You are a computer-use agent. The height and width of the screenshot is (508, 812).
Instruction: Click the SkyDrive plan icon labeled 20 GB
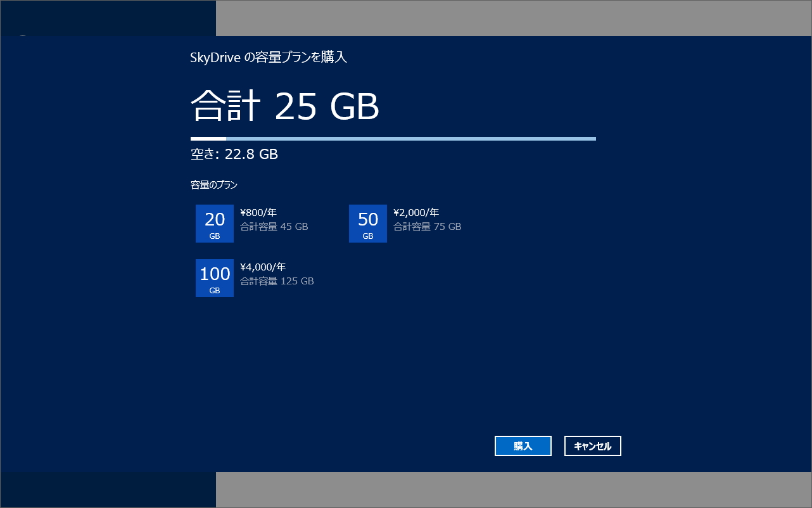coord(214,224)
